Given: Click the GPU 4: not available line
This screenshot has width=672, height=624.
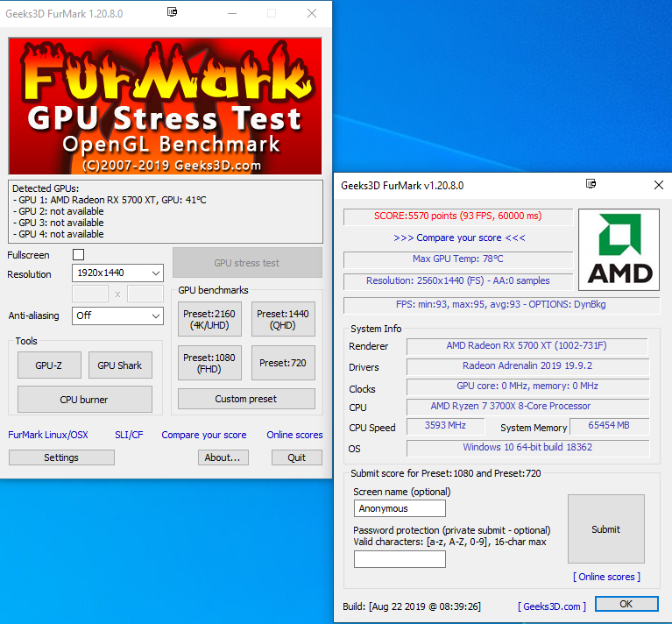Looking at the screenshot, I should 59,234.
